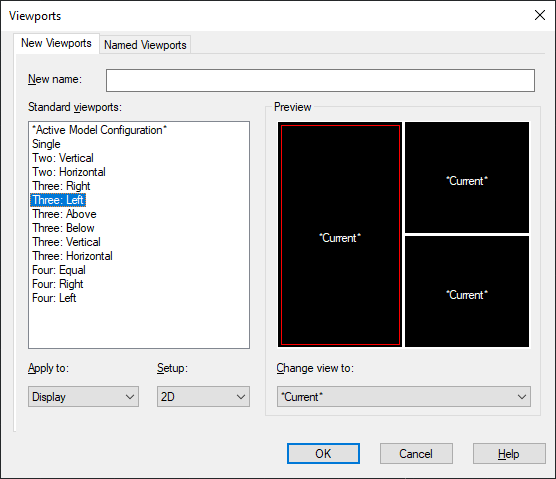Viewport: 556px width, 479px height.
Task: Select the top-right preview viewport
Action: tap(467, 178)
